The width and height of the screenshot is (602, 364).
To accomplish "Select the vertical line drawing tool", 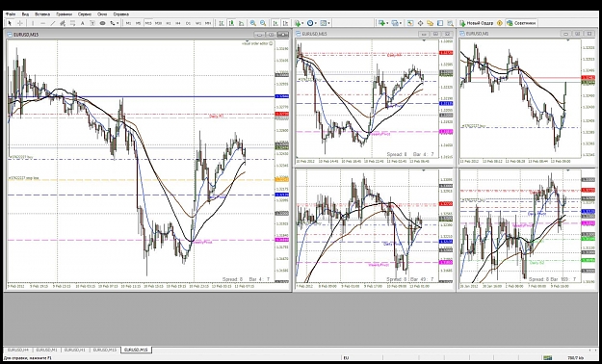I will pyautogui.click(x=33, y=23).
